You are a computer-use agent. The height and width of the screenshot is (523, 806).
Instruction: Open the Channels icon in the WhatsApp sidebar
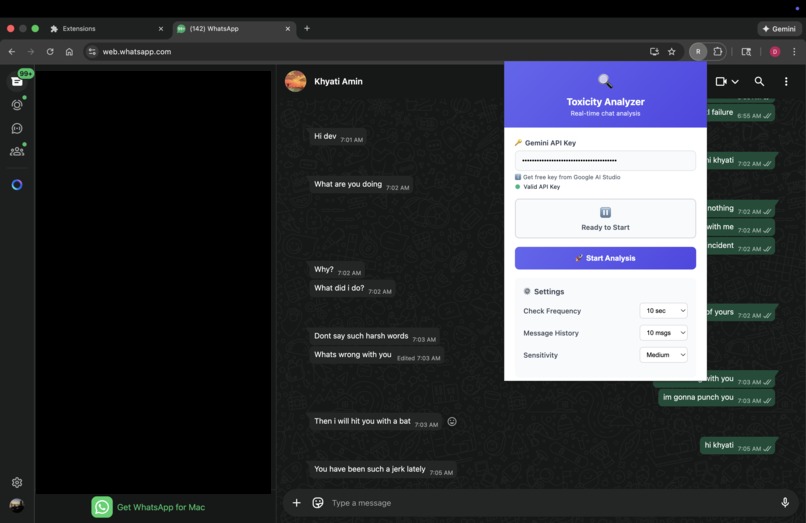[17, 128]
